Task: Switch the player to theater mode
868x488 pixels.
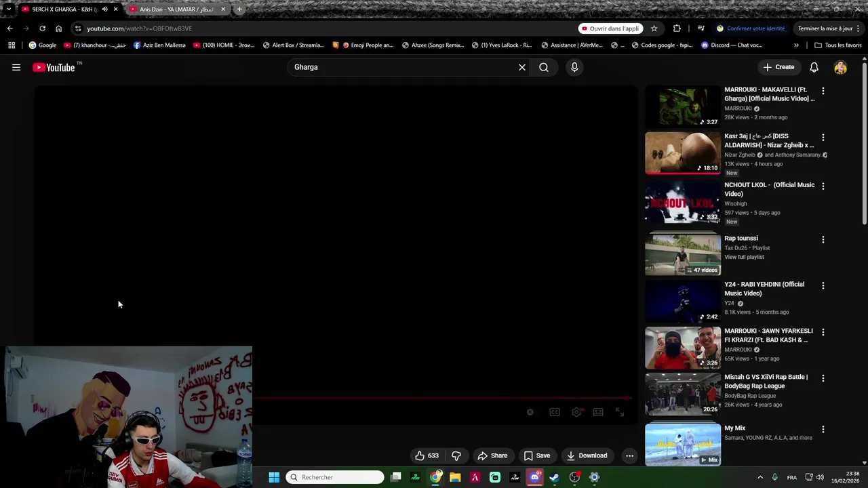Action: (x=598, y=412)
